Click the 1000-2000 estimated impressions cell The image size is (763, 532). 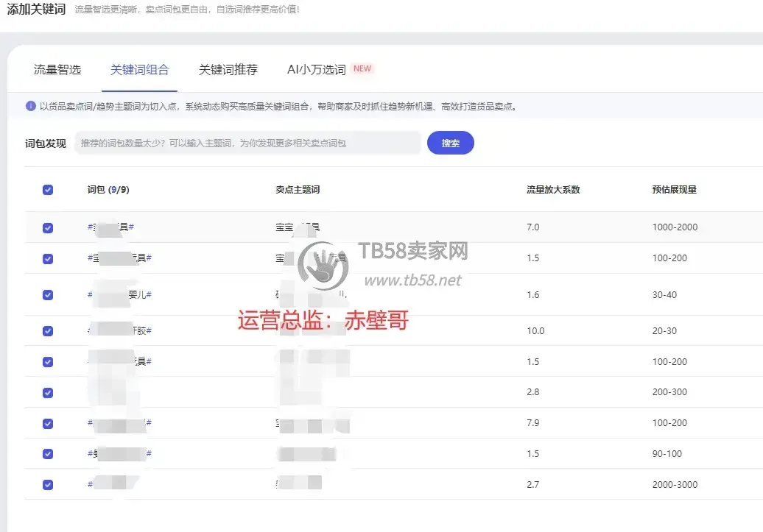(x=675, y=227)
